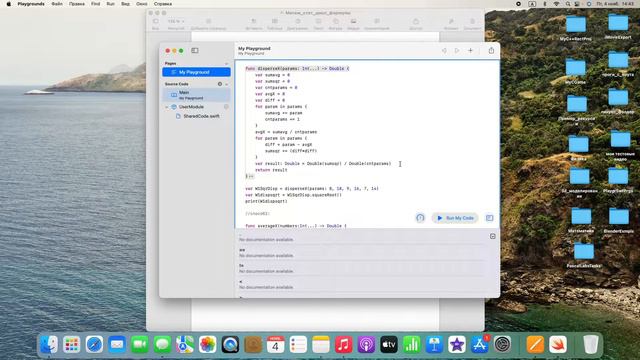The width and height of the screenshot is (640, 360).
Task: Open the Вид dropdown in Pages toolbar
Action: coord(156,24)
